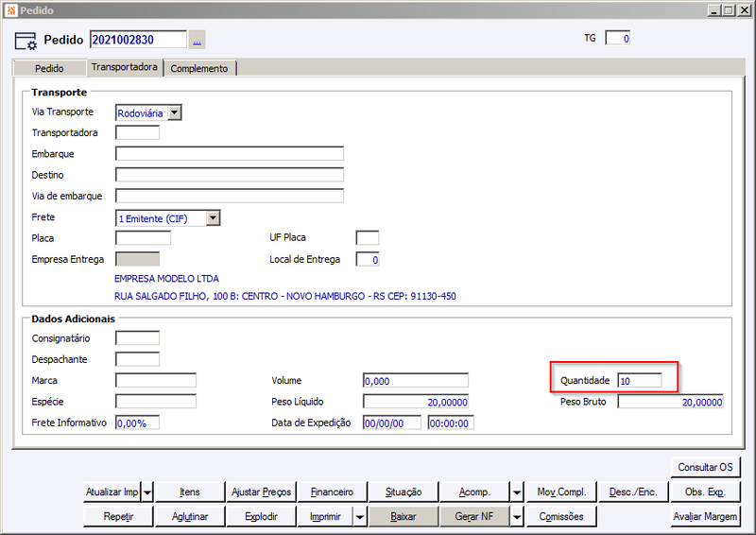Click the Situação button
Viewport: 756px width, 535px height.
point(404,492)
